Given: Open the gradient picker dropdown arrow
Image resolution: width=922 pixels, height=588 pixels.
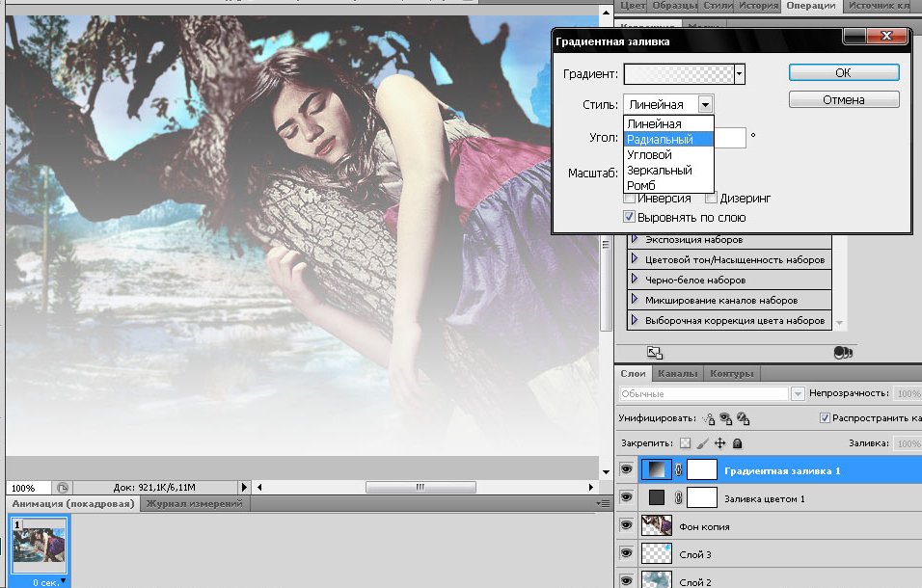Looking at the screenshot, I should pos(740,74).
